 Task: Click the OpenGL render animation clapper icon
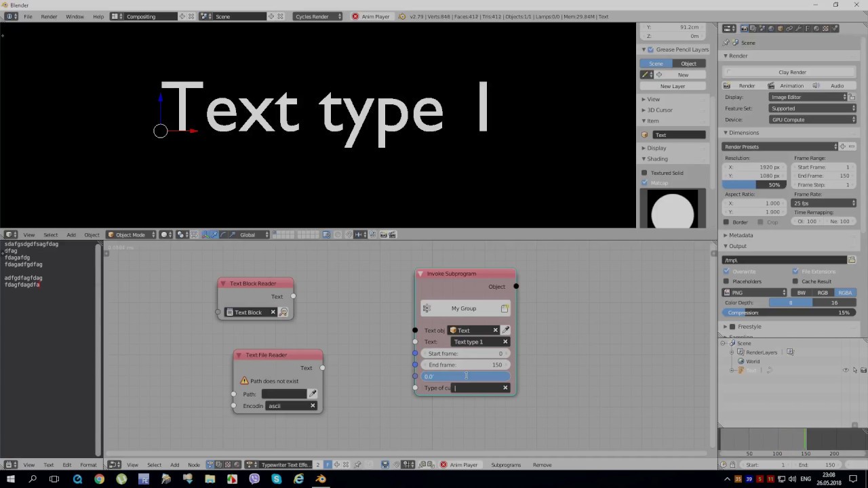click(392, 235)
